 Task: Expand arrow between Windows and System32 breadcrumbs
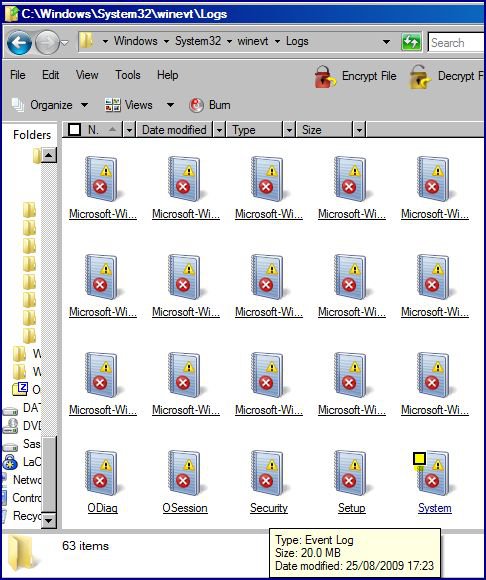[x=166, y=41]
